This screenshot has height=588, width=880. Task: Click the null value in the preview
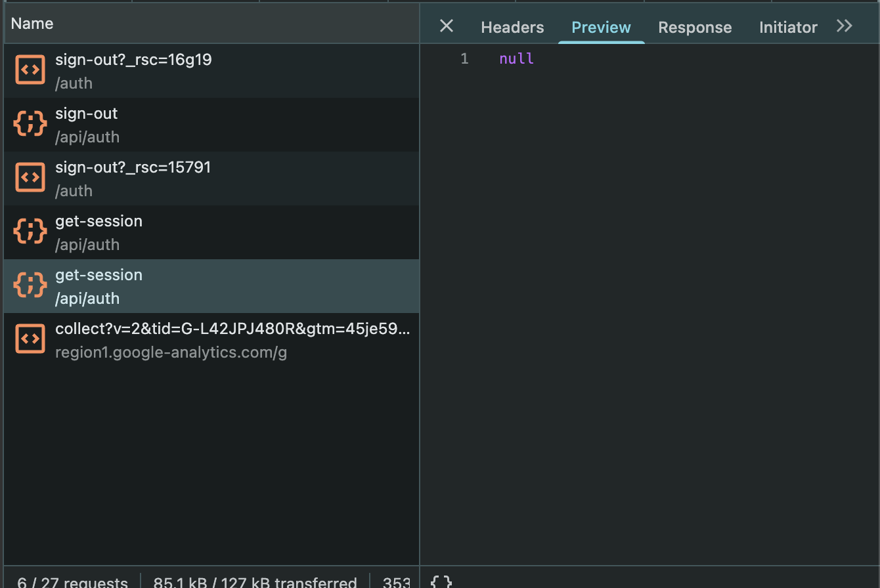click(x=516, y=59)
